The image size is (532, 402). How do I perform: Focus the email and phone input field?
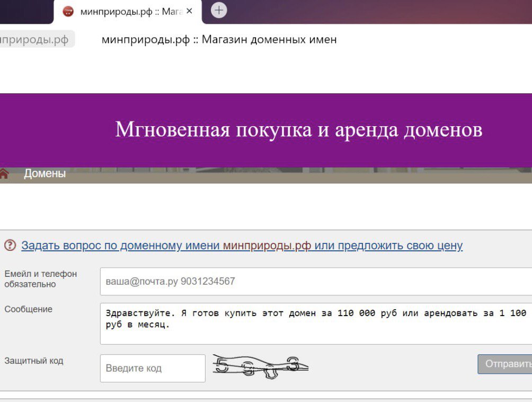pos(315,281)
